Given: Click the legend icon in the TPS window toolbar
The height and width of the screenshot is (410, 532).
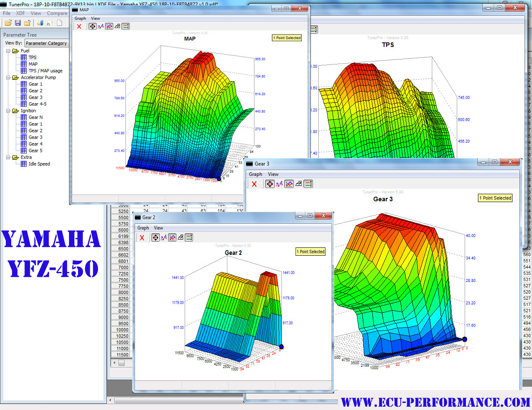Looking at the screenshot, I should click(x=314, y=29).
